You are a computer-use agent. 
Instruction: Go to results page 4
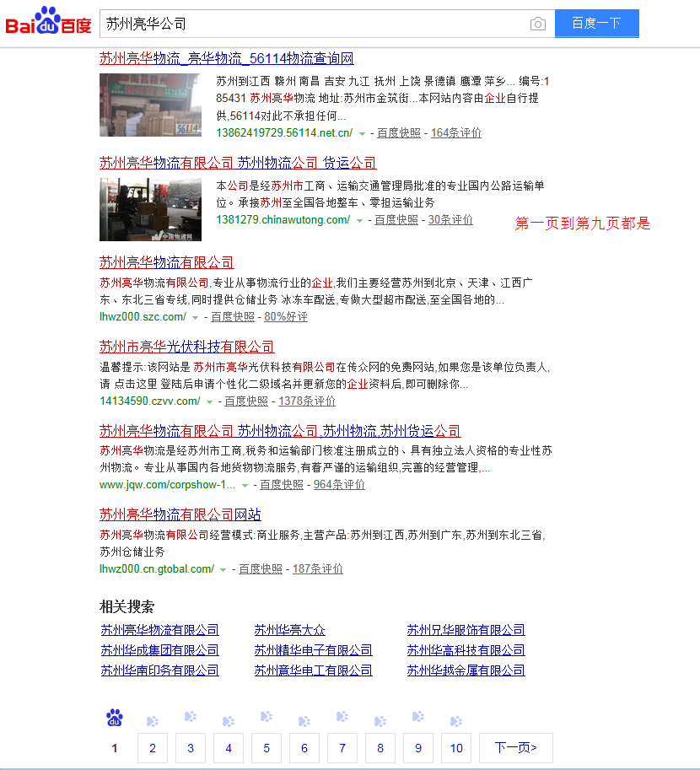[229, 748]
